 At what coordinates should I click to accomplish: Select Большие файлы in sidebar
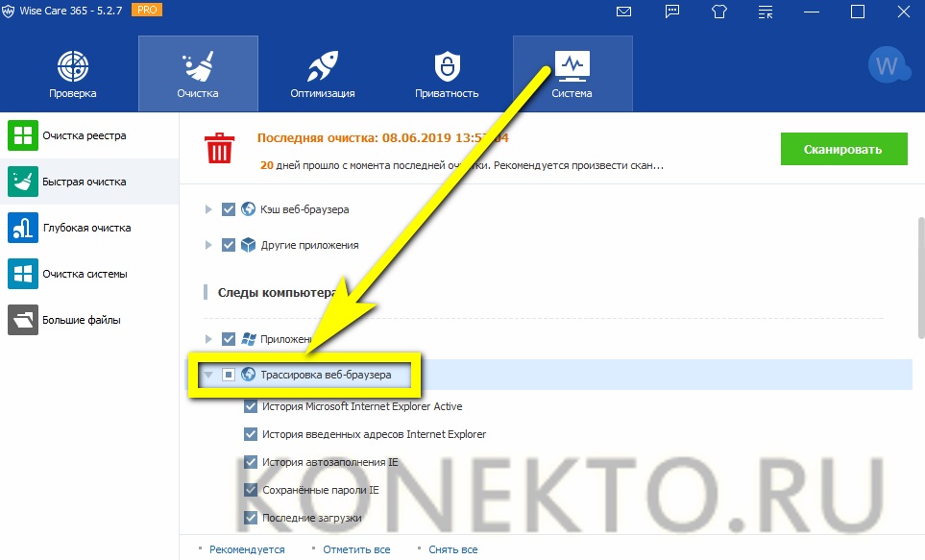89,320
